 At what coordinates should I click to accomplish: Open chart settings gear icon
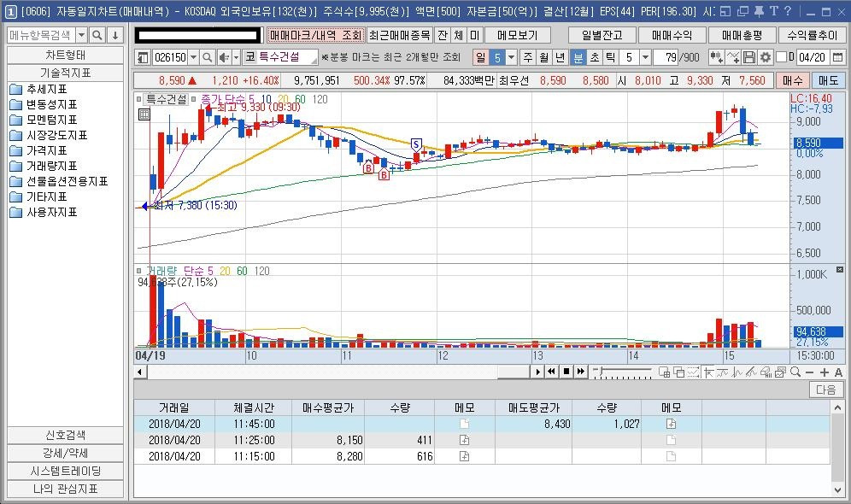(766, 57)
